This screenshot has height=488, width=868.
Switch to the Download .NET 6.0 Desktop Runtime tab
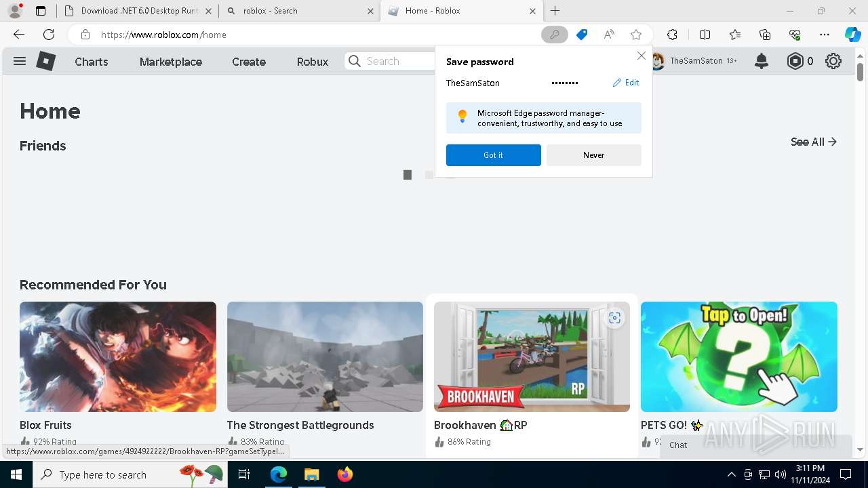[x=138, y=11]
